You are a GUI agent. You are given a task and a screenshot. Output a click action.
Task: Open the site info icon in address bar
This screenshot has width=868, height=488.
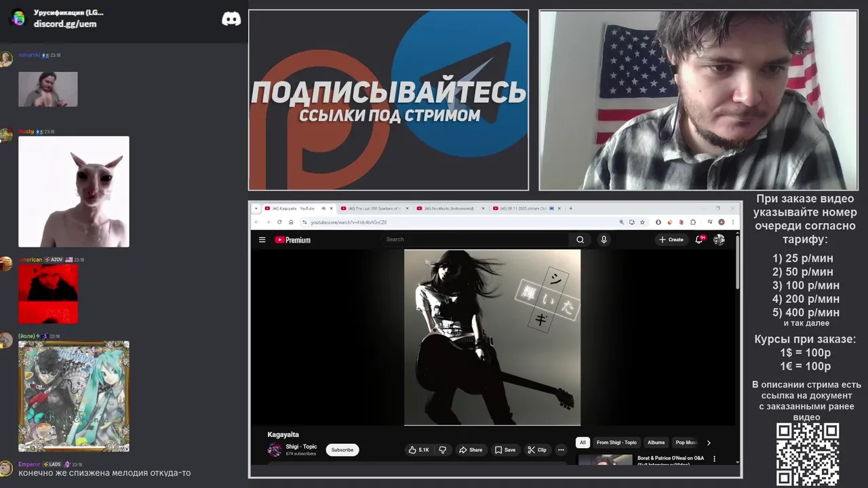pyautogui.click(x=304, y=222)
